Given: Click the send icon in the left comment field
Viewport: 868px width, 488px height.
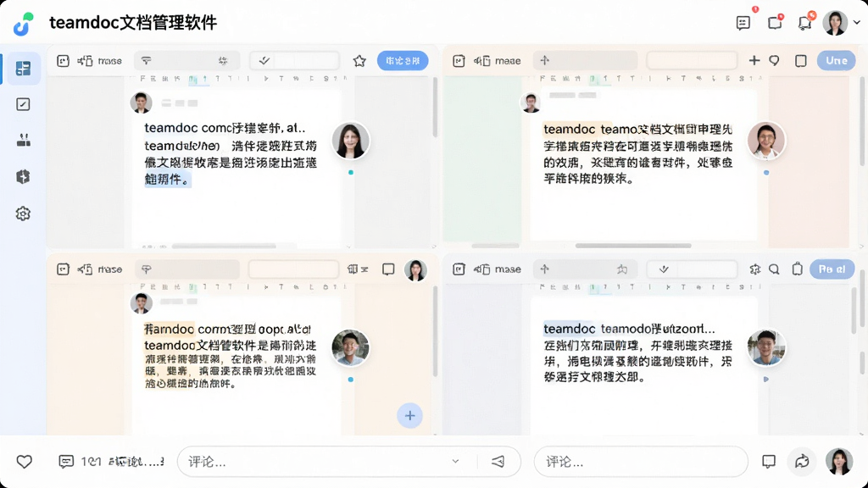Looking at the screenshot, I should click(x=498, y=462).
